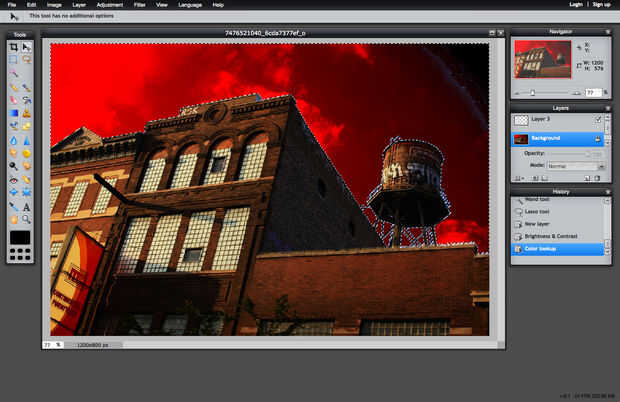The height and width of the screenshot is (402, 620).
Task: Open the black main color swatch
Action: click(x=20, y=238)
